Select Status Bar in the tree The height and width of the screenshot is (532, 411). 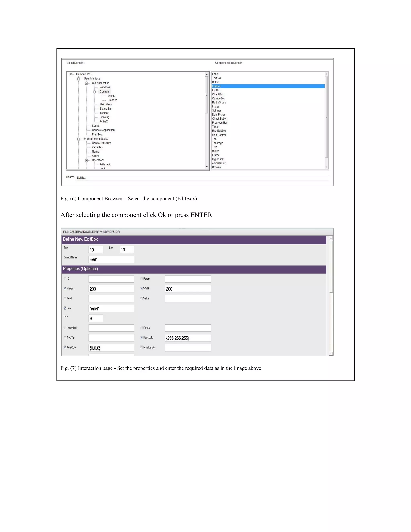pos(105,109)
